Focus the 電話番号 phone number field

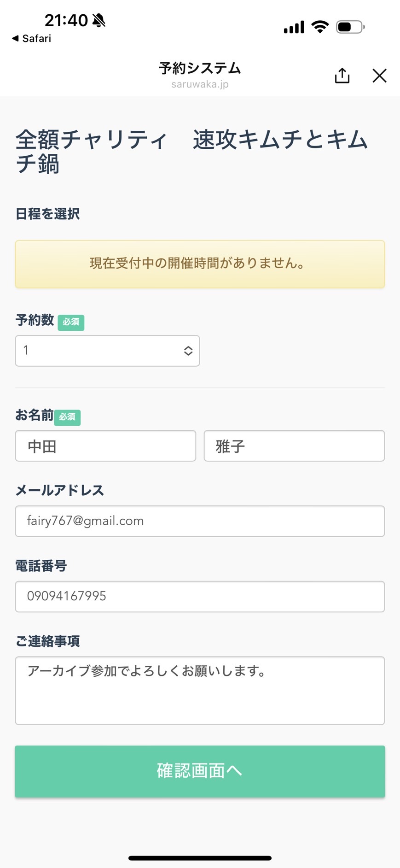click(x=200, y=597)
